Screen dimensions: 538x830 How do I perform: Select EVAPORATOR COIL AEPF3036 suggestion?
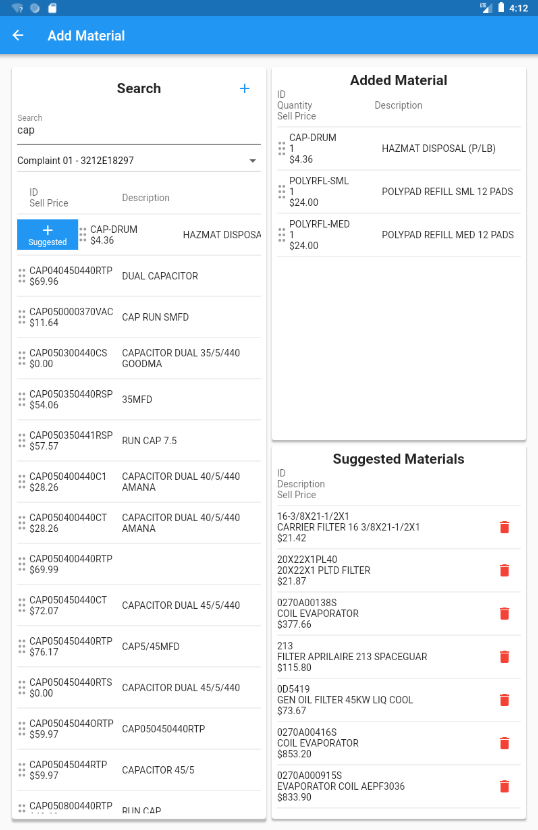[341, 786]
